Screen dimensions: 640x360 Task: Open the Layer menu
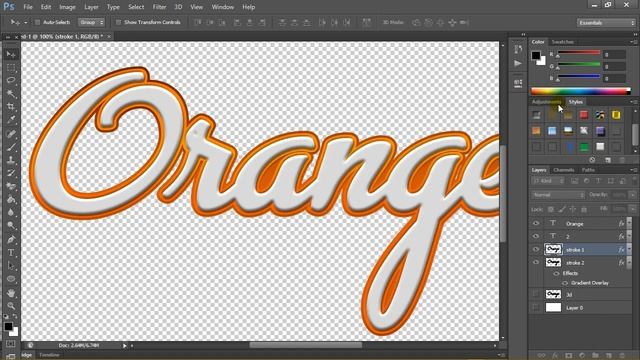pyautogui.click(x=91, y=7)
